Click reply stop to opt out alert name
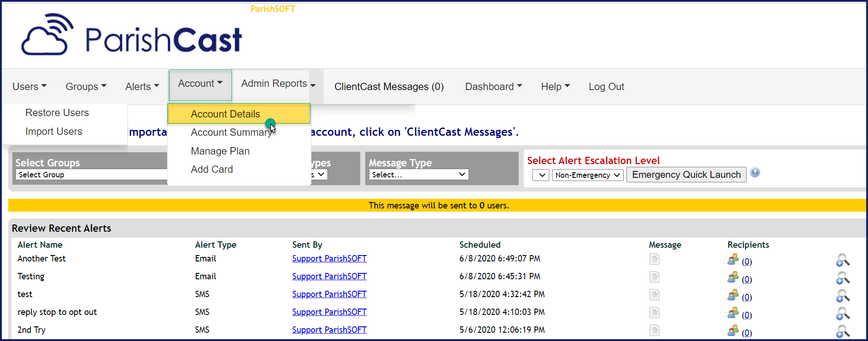Screen dimensions: 868x341 point(57,312)
